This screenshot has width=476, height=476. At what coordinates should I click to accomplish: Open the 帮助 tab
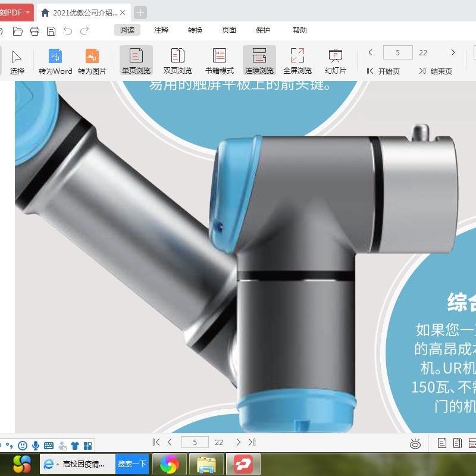pyautogui.click(x=300, y=30)
